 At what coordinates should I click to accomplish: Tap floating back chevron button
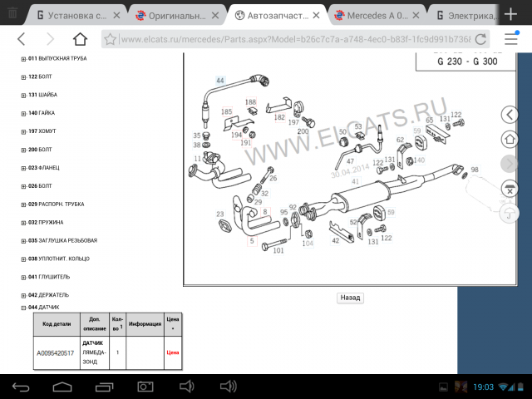[510, 115]
